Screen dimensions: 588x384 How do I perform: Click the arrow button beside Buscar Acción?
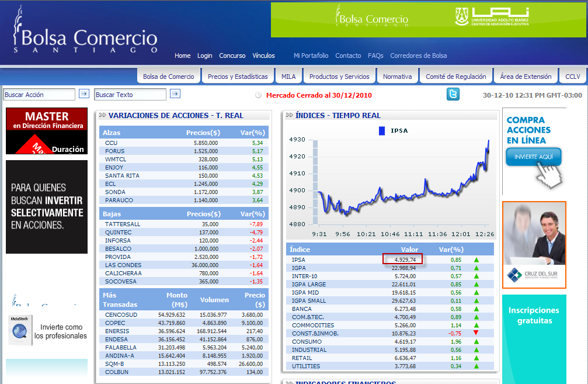pyautogui.click(x=84, y=94)
